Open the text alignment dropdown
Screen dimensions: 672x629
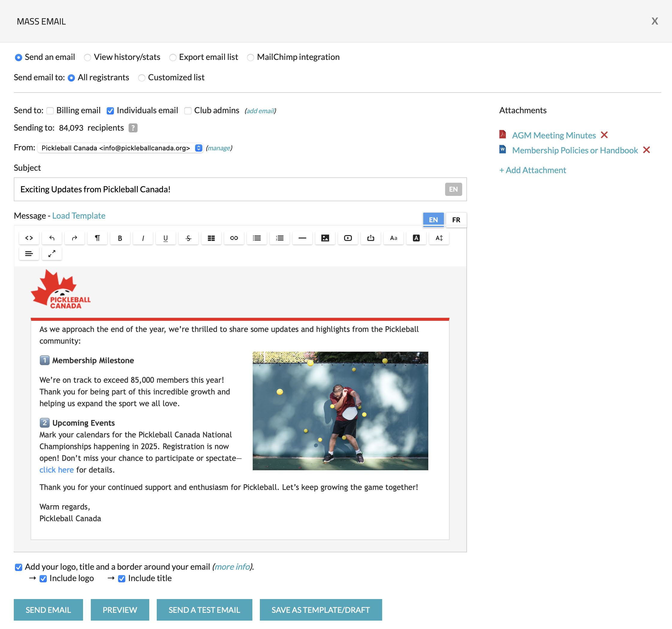(29, 253)
